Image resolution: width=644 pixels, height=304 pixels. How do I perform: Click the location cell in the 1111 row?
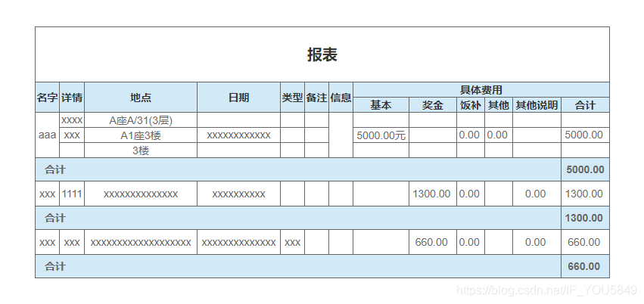[141, 194]
